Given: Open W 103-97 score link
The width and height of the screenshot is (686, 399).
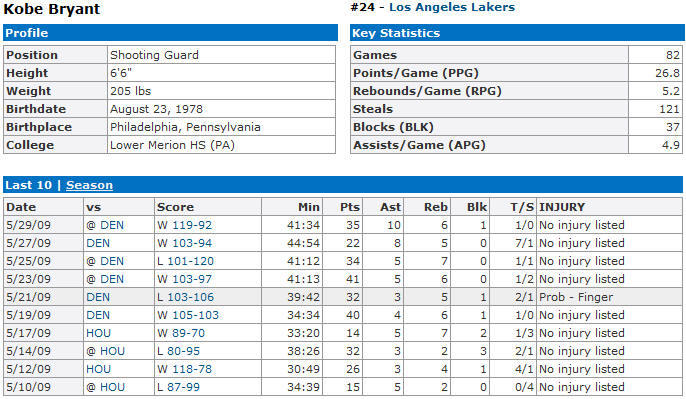Looking at the screenshot, I should (x=184, y=279).
